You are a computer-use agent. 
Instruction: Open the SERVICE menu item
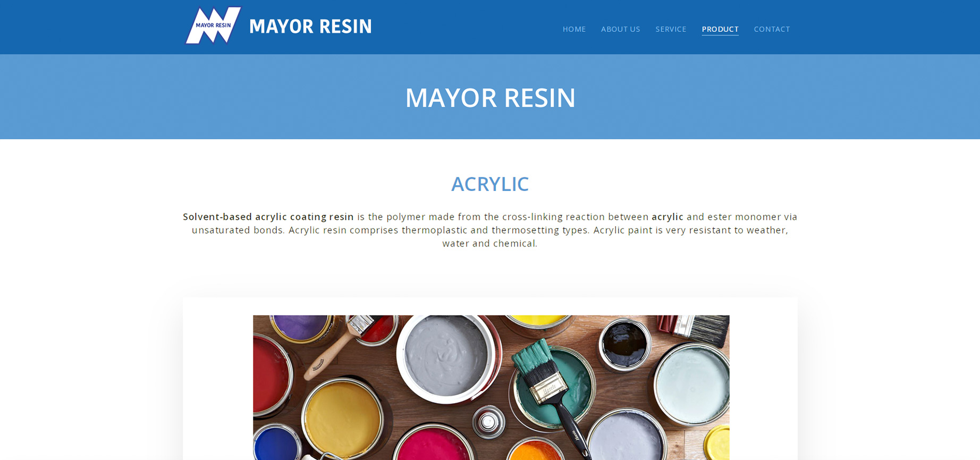(671, 29)
